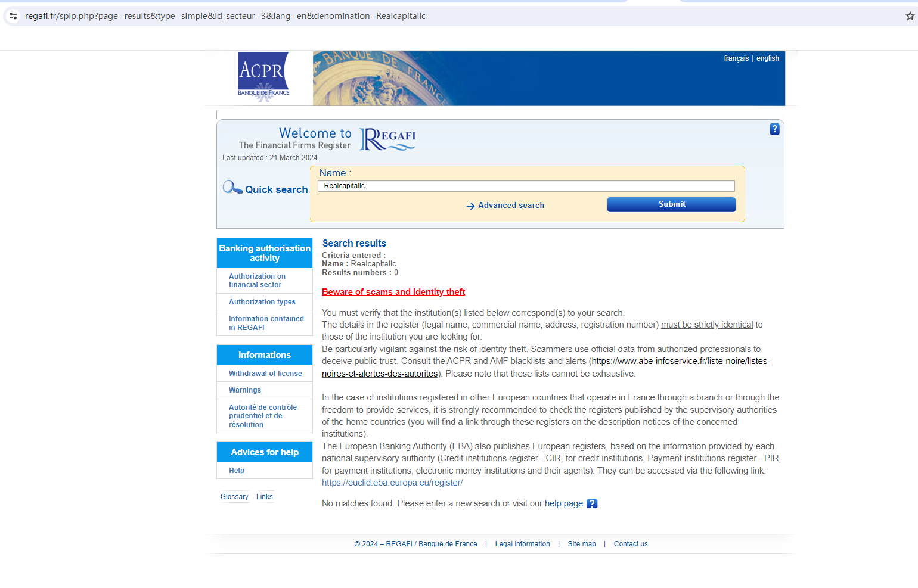Open REGAFI / Banque de France footer link
Screen dimensions: 918x588
[416, 544]
